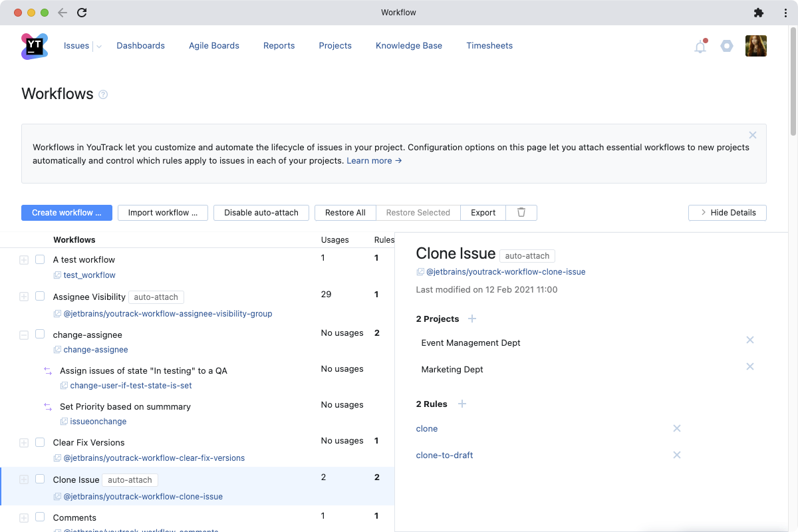The height and width of the screenshot is (532, 798).
Task: Expand the Clear Fix Versions row
Action: 24,443
